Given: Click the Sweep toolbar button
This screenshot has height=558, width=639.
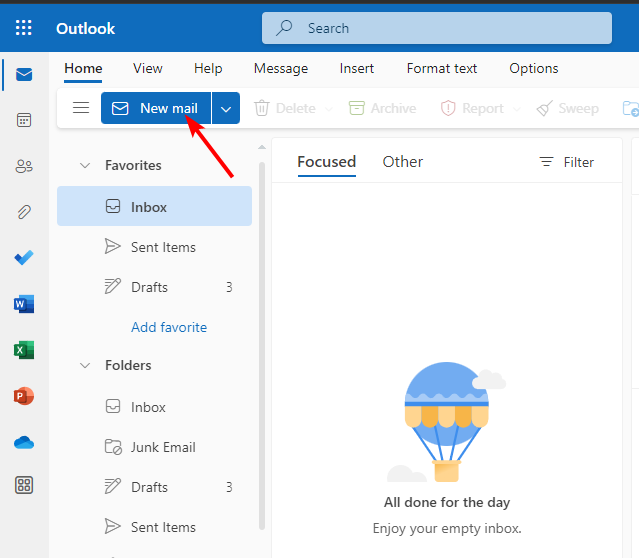Looking at the screenshot, I should (568, 108).
